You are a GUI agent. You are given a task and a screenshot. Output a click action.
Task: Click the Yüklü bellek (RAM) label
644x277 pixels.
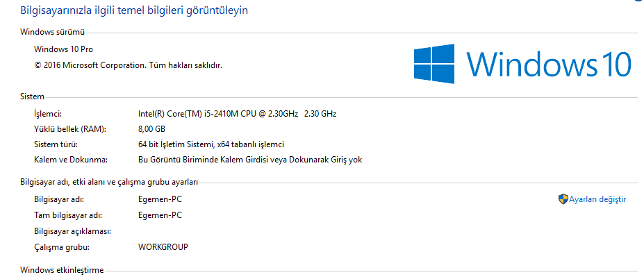[x=70, y=129]
